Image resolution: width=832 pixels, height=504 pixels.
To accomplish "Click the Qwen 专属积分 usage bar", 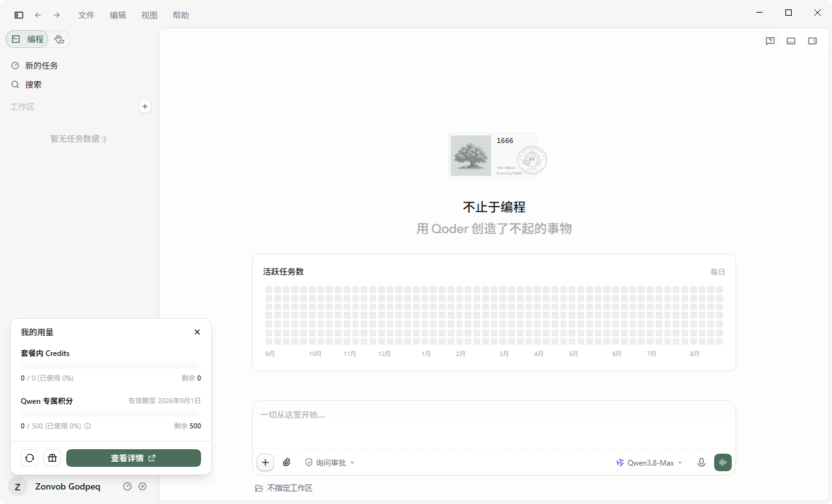I will 110,413.
